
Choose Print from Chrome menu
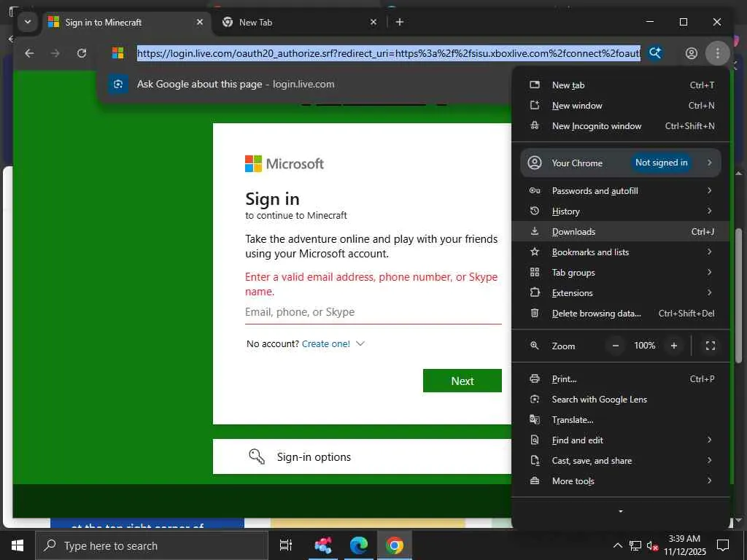tap(621, 379)
